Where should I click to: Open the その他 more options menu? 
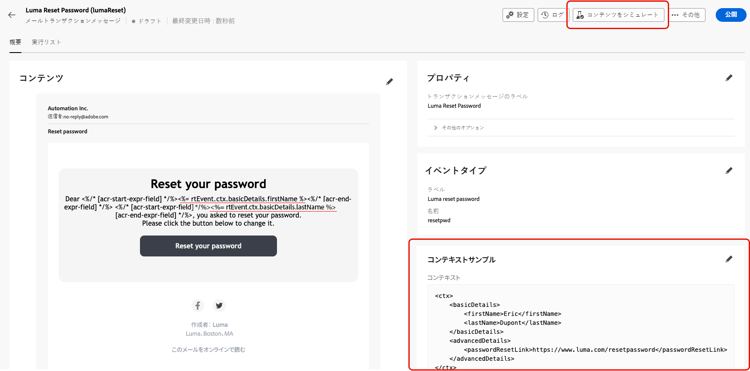coord(686,15)
